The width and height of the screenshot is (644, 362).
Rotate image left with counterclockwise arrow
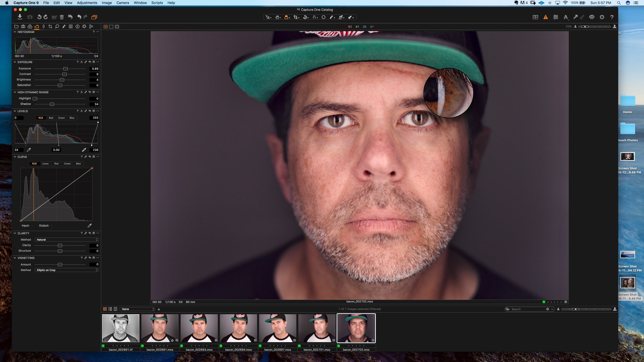point(39,17)
